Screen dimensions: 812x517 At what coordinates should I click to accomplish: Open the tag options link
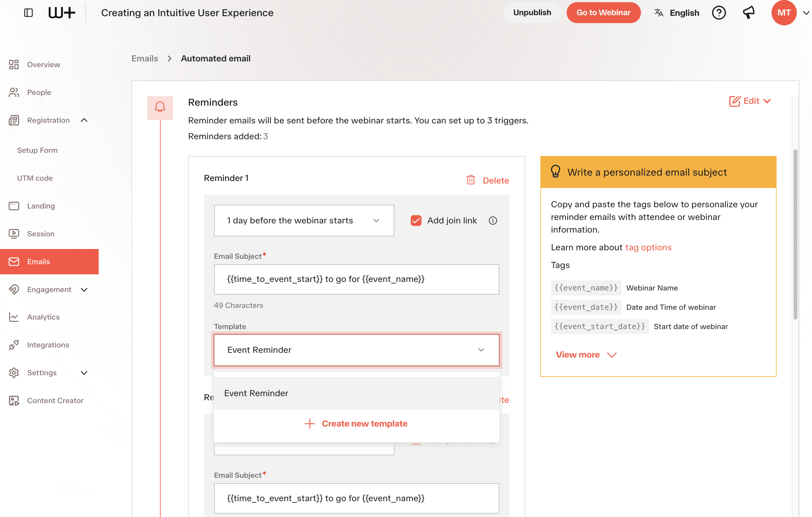click(648, 247)
